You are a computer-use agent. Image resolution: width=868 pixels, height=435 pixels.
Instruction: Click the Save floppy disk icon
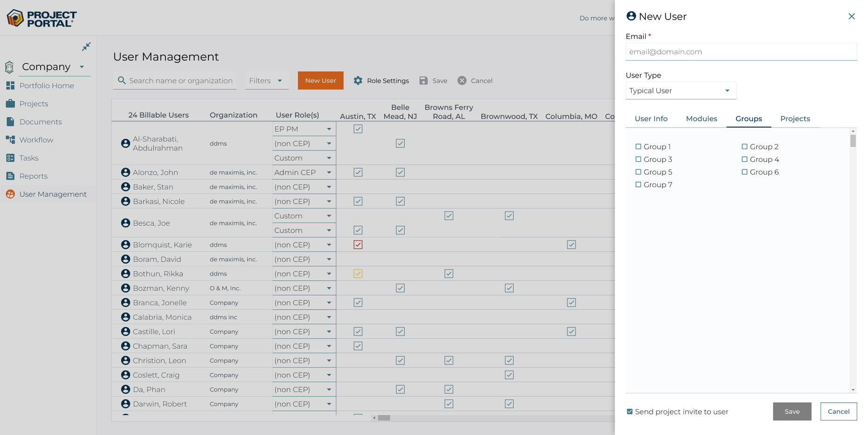pyautogui.click(x=424, y=81)
